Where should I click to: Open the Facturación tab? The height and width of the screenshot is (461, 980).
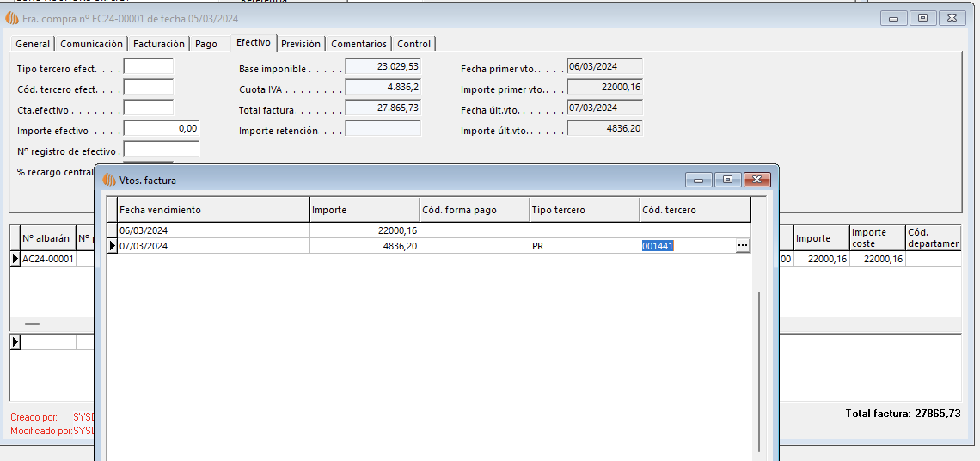(159, 44)
